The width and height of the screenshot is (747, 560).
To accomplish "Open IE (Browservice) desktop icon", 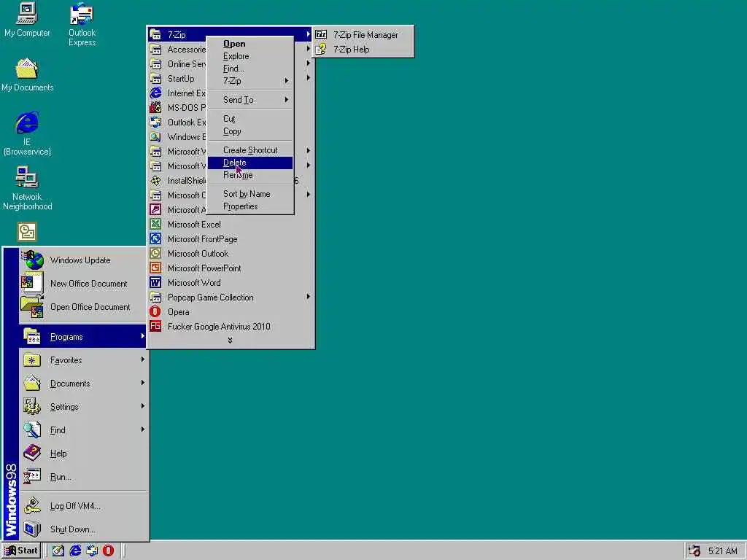I will pos(27,133).
